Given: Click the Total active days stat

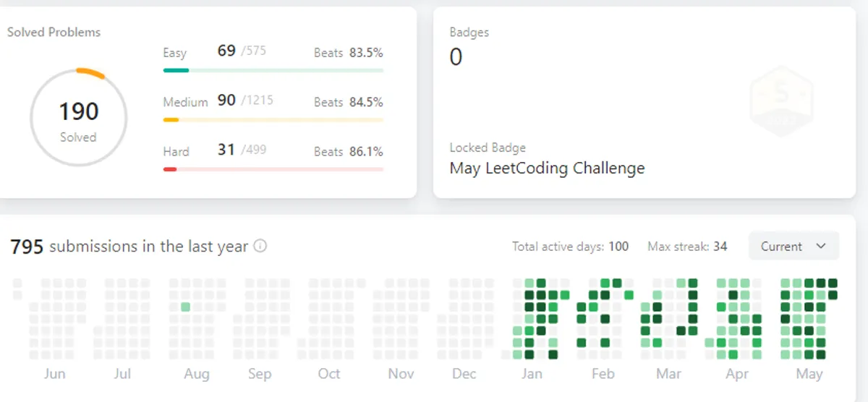Looking at the screenshot, I should tap(570, 247).
